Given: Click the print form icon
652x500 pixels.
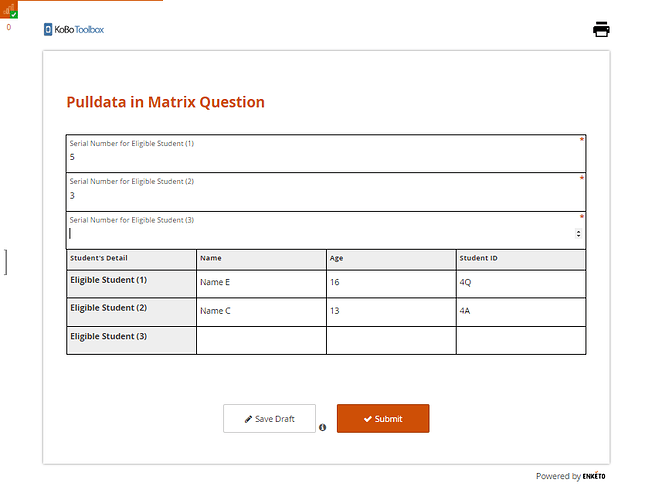Looking at the screenshot, I should 601,29.
